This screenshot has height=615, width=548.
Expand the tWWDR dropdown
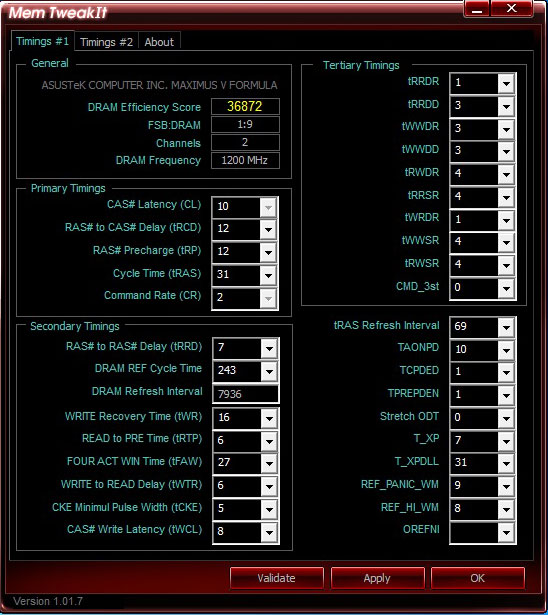point(506,129)
